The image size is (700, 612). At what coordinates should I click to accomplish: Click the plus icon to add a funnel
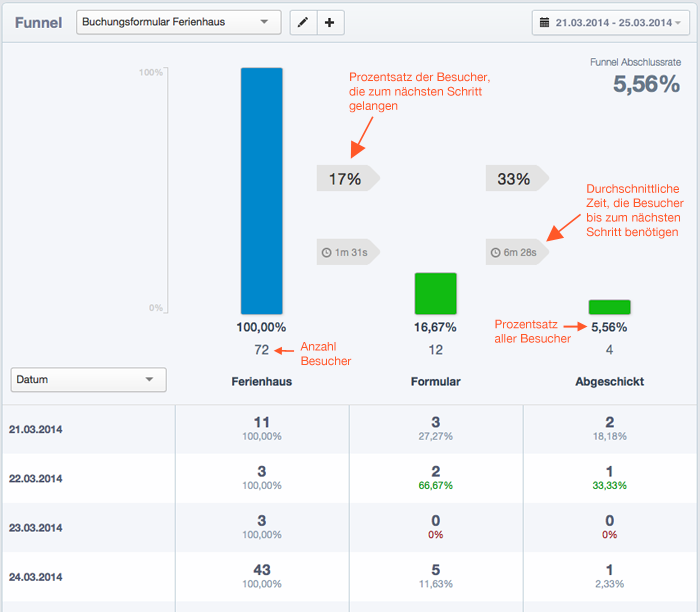coord(330,22)
